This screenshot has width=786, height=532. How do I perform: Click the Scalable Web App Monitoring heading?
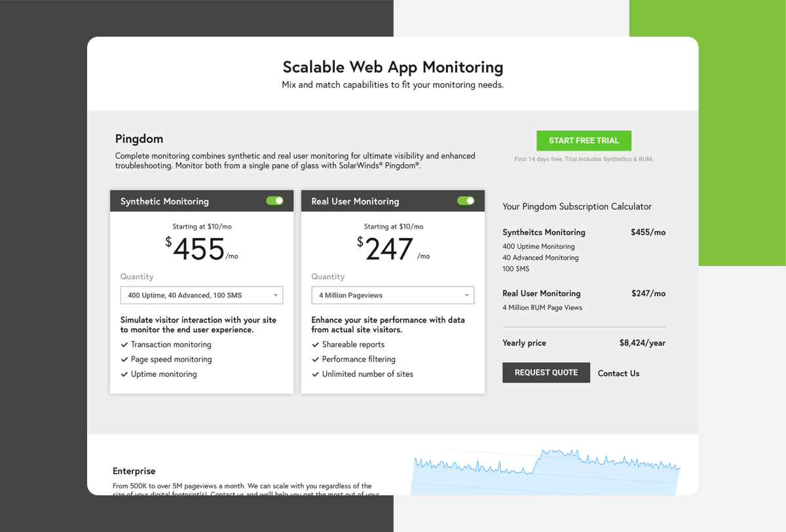point(393,67)
